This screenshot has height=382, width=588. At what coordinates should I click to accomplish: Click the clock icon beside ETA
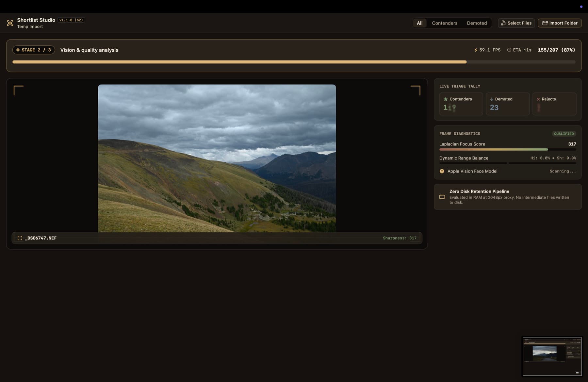[509, 50]
